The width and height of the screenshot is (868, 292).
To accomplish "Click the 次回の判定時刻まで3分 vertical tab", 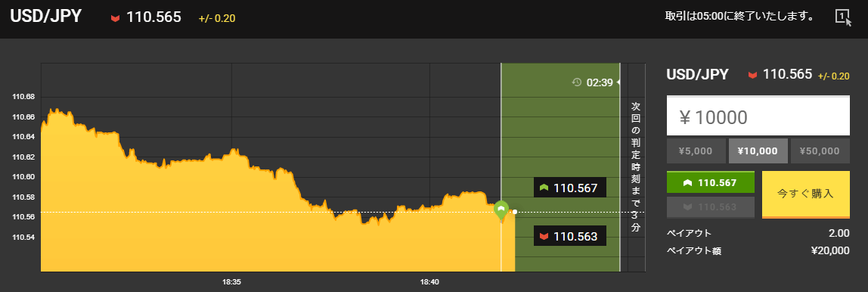I will (x=636, y=167).
